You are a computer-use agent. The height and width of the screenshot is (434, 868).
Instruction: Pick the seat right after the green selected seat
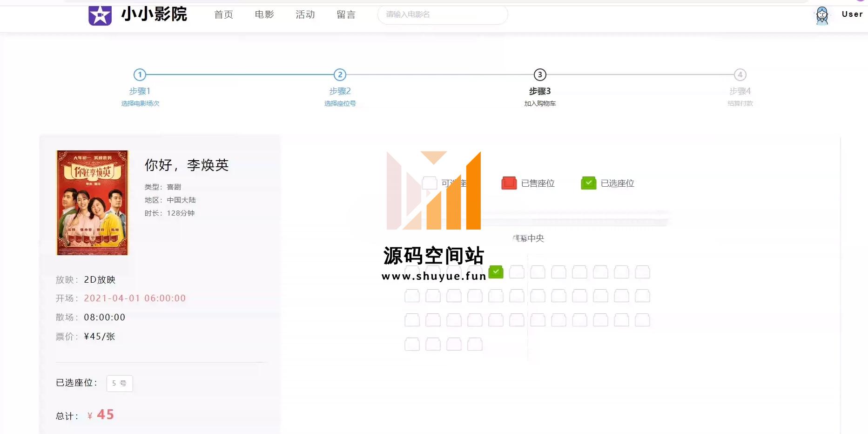coord(517,272)
